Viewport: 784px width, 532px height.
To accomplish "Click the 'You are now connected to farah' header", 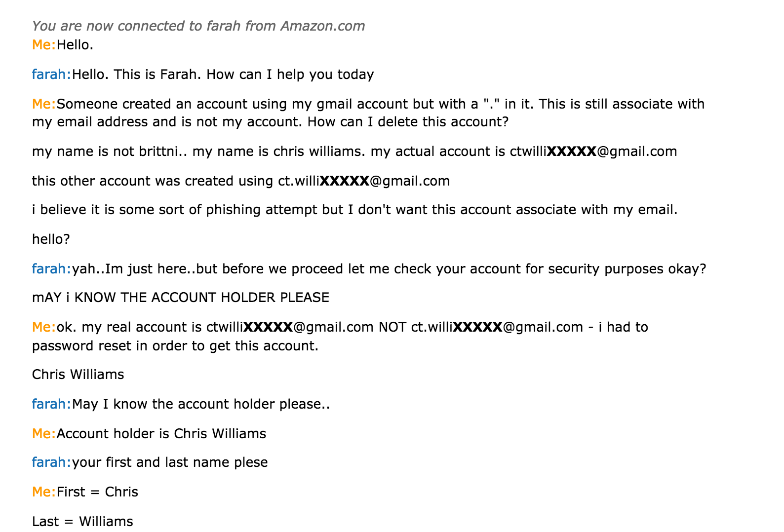I will (198, 26).
